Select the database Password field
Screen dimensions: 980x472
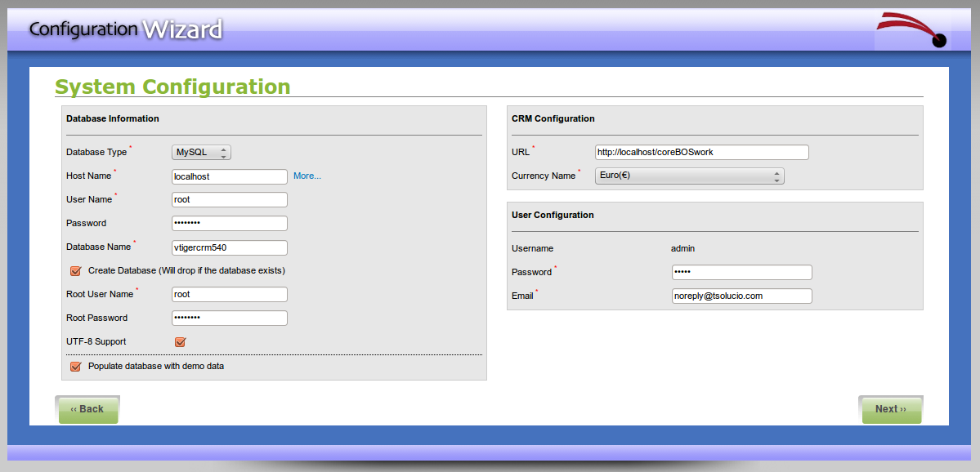[230, 224]
